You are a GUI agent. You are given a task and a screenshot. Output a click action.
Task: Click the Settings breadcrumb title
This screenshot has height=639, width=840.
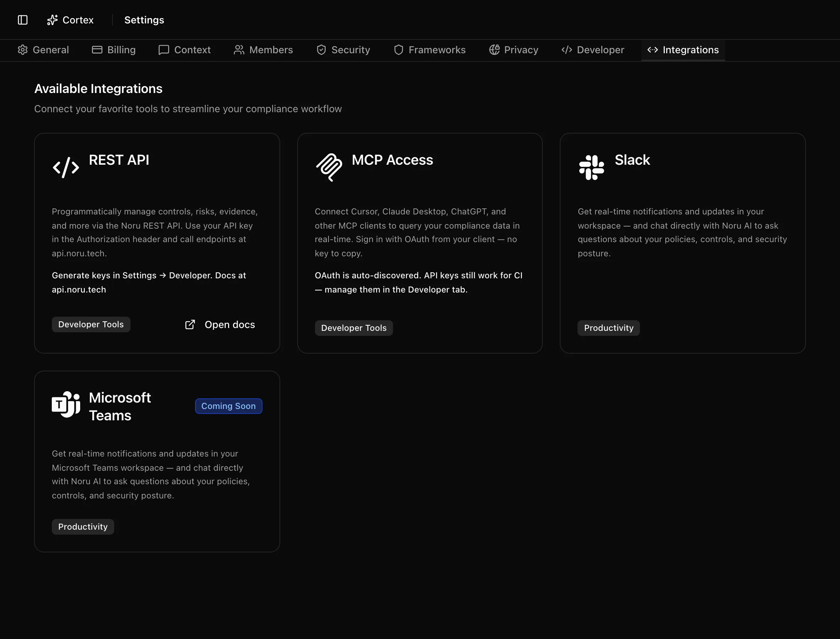[144, 20]
